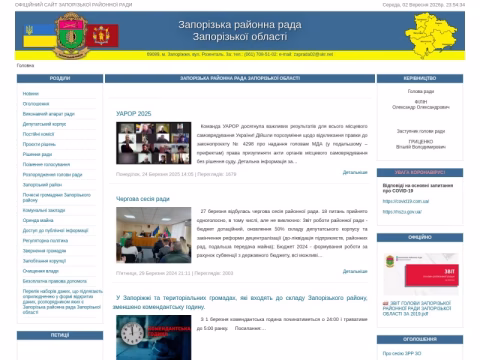Click the red ЗВІТ report cover image
This screenshot has width=480, height=360.
(x=421, y=274)
